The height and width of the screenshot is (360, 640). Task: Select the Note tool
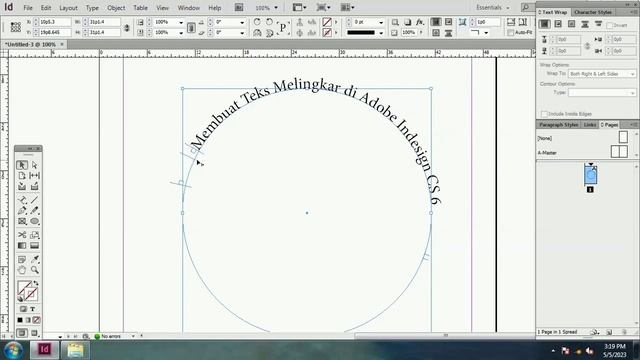click(x=22, y=259)
